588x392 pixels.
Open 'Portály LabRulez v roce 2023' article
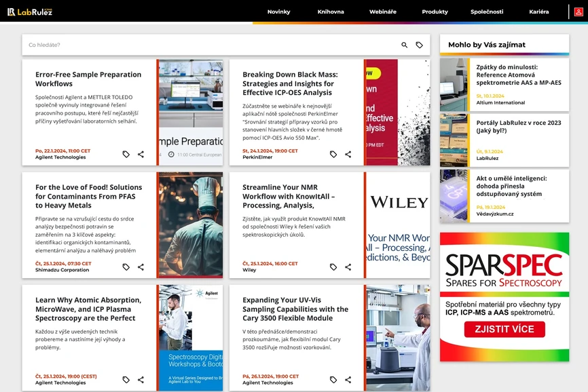pyautogui.click(x=519, y=127)
